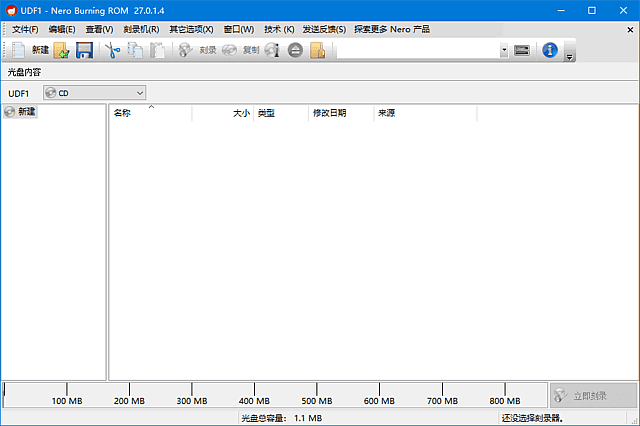Open the 文件(F) menu
Image resolution: width=640 pixels, height=426 pixels.
coord(24,29)
